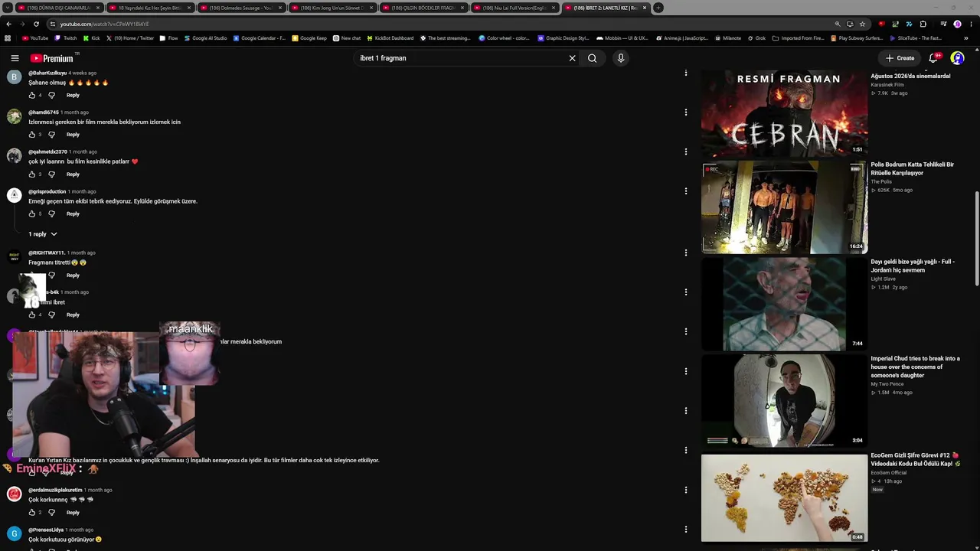The height and width of the screenshot is (551, 980).
Task: Reply to @qahmetdx2370 comment
Action: tap(73, 174)
